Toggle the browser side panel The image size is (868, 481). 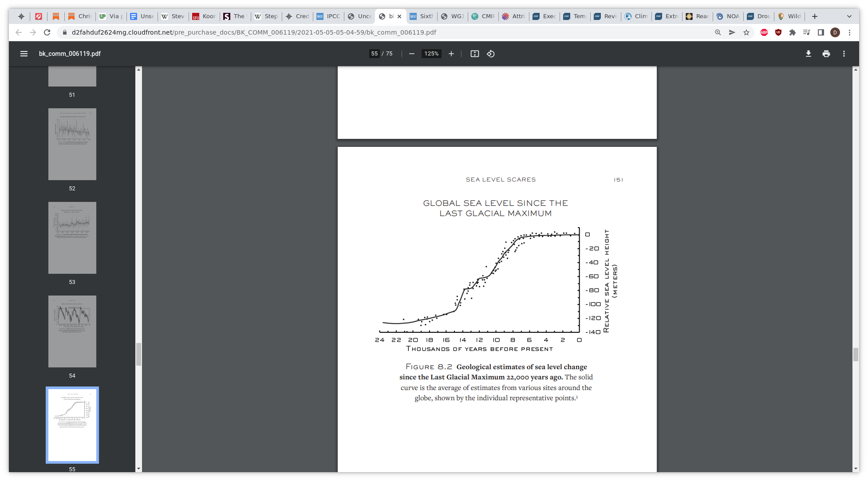click(821, 32)
